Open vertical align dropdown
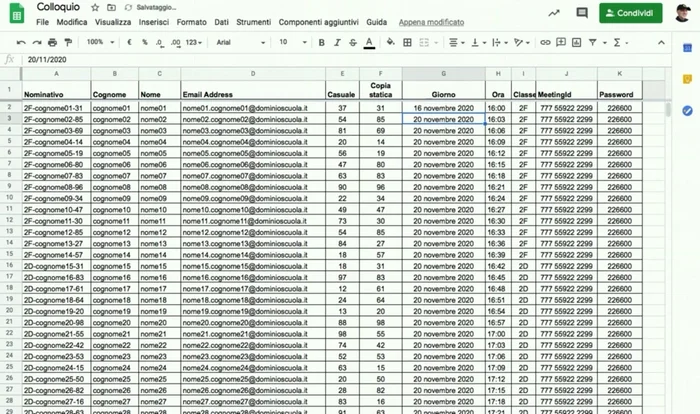Image resolution: width=700 pixels, height=414 pixels. [478, 42]
